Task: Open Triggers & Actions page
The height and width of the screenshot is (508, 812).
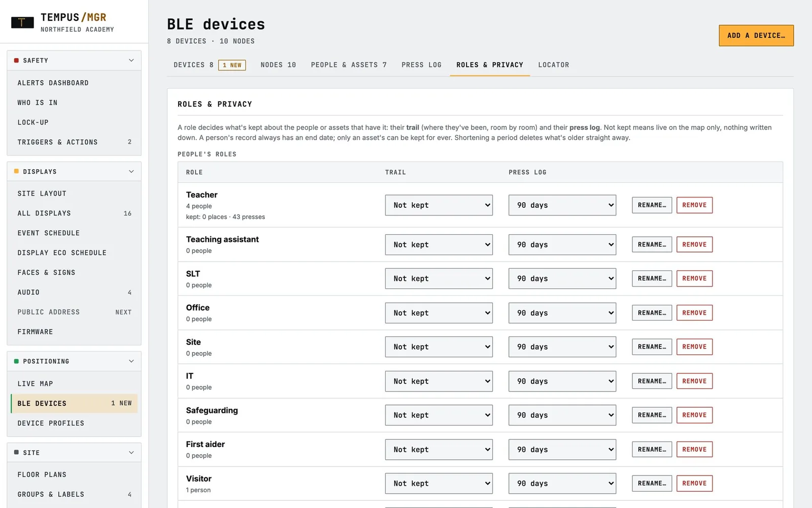Action: tap(74, 142)
